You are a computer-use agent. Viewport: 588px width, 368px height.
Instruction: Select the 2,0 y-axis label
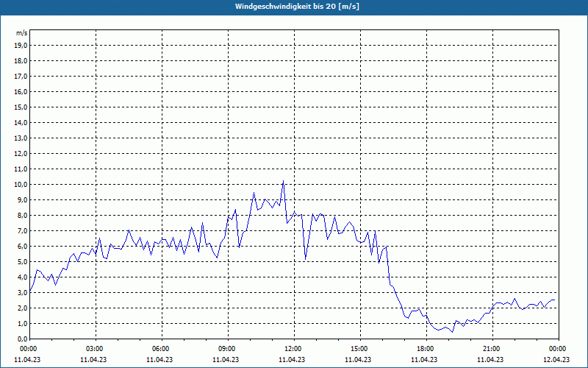click(22, 308)
